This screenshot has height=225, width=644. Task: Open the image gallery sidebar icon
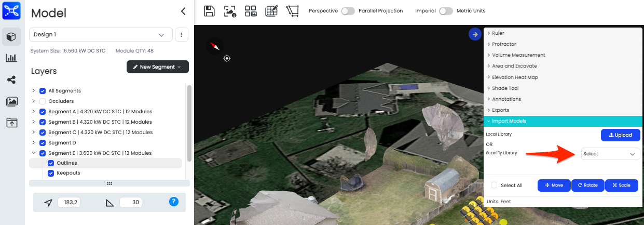[x=11, y=101]
